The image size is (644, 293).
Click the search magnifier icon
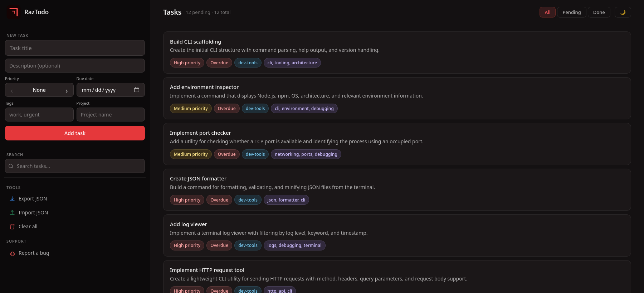pyautogui.click(x=11, y=166)
